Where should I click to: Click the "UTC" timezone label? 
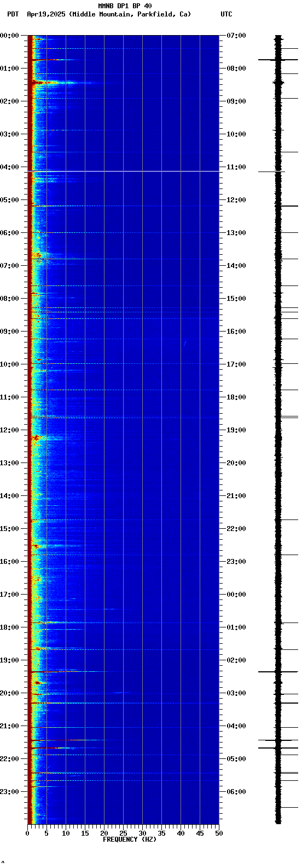tap(226, 14)
